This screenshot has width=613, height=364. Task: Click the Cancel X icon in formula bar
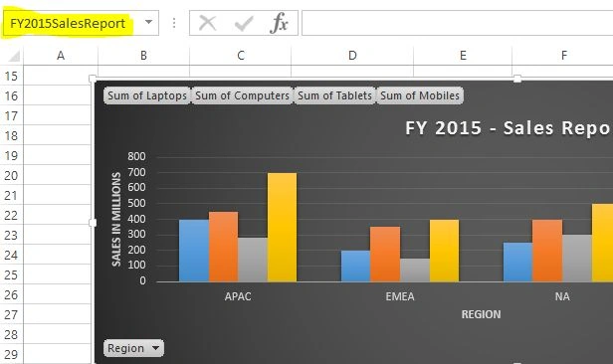coord(207,23)
